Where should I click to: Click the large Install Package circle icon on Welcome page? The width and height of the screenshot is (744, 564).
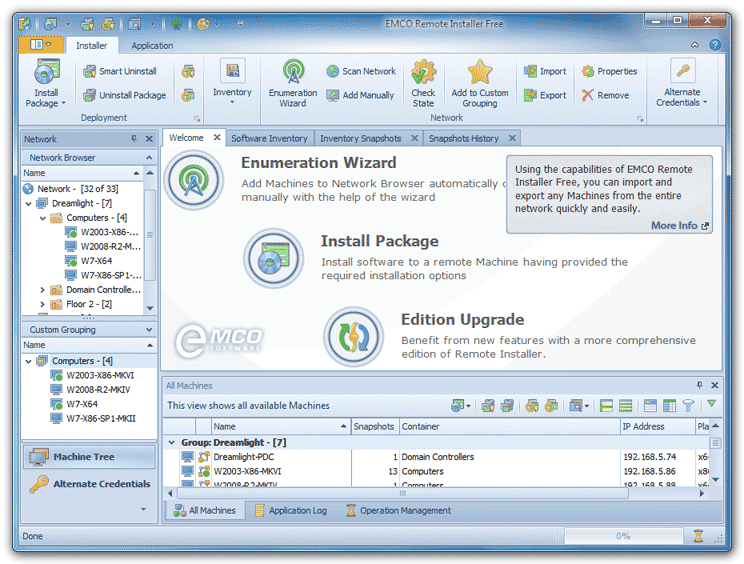(274, 259)
